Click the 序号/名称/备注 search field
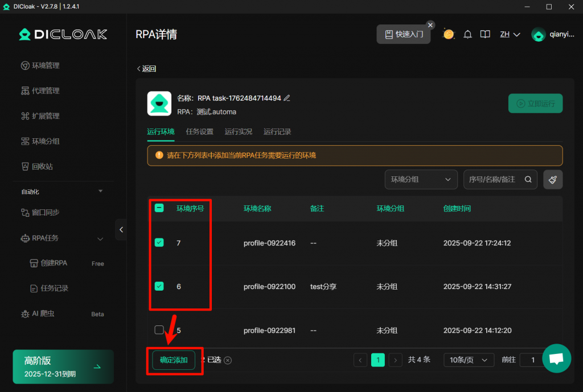 (x=492, y=179)
